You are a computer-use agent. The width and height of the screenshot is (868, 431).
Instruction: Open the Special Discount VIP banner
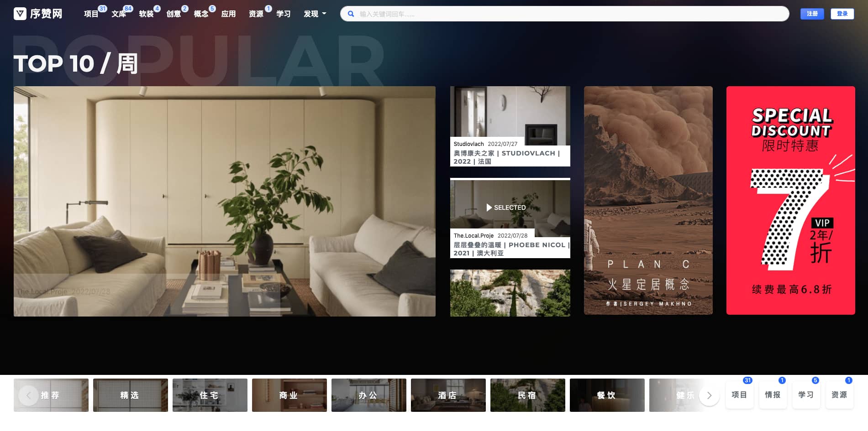tap(790, 201)
